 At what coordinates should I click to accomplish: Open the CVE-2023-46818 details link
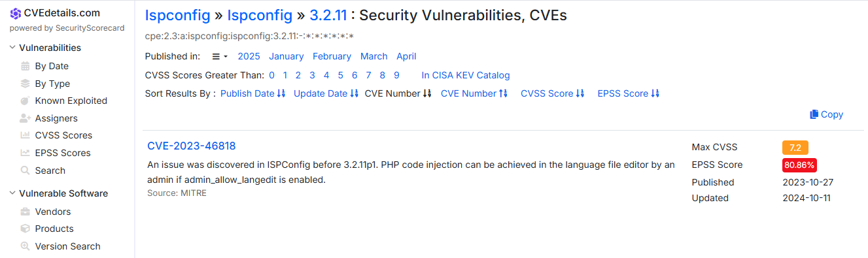pyautogui.click(x=191, y=146)
